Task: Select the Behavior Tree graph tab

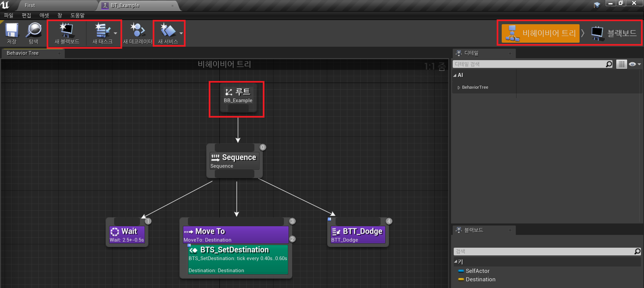Action: tap(23, 53)
